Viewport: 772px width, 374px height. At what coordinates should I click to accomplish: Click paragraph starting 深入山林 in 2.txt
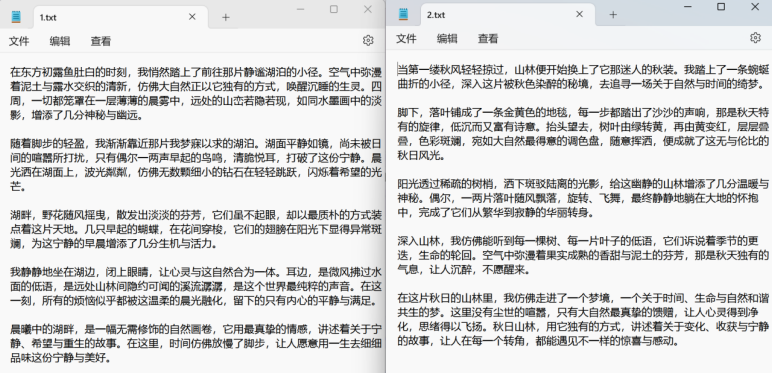[583, 255]
